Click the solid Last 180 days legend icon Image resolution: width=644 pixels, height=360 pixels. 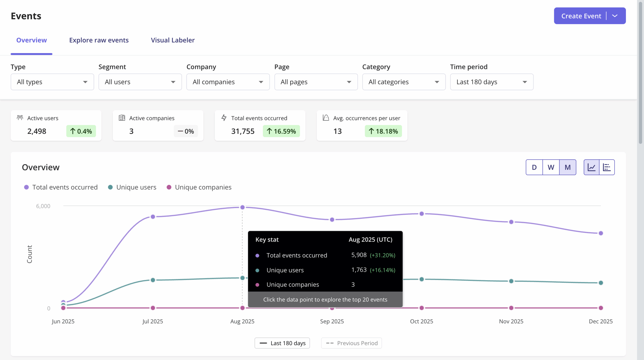[263, 343]
